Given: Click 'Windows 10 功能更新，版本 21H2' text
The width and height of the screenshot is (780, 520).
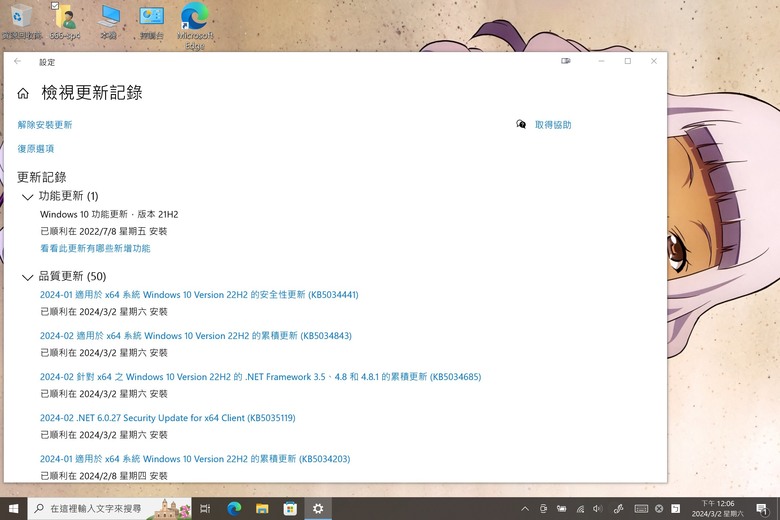Looking at the screenshot, I should (109, 214).
